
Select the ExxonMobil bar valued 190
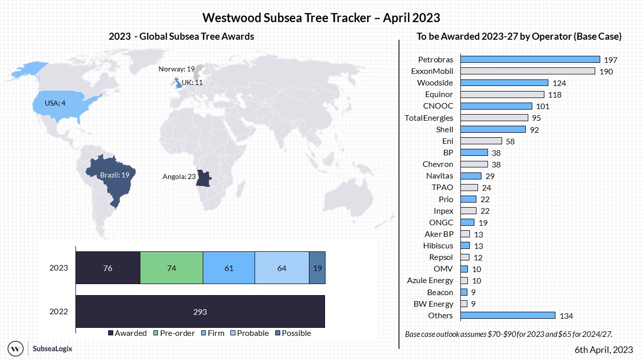tap(528, 71)
